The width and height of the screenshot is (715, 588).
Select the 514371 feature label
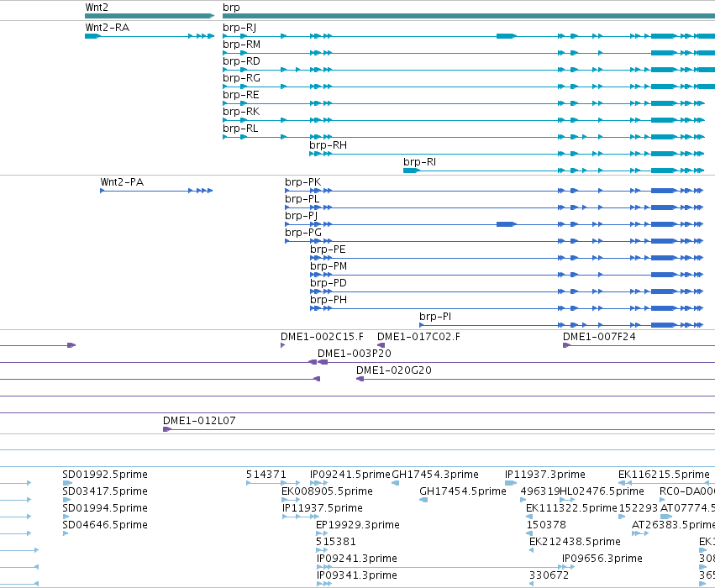tap(266, 475)
